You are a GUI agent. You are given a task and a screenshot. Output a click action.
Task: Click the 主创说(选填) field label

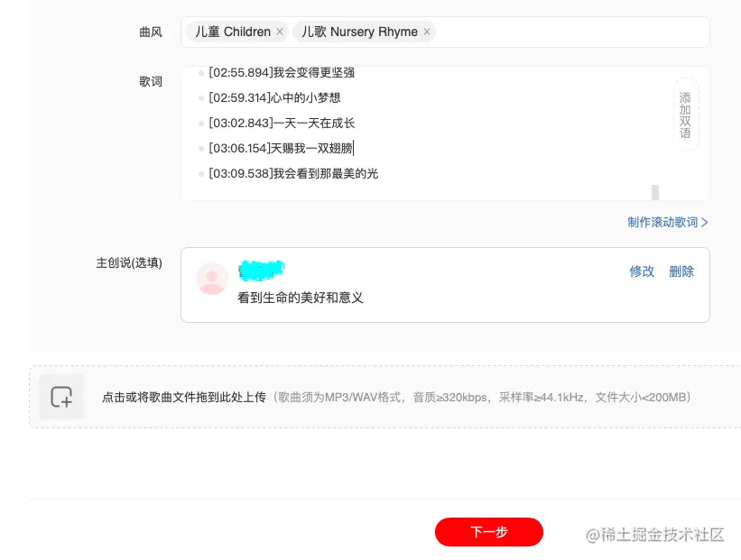pos(129,263)
